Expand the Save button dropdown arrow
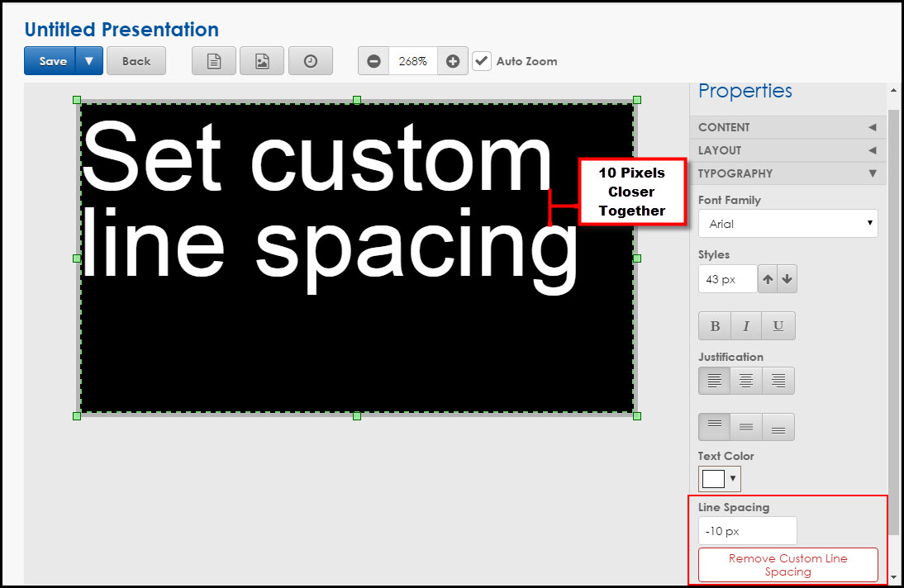 (87, 60)
